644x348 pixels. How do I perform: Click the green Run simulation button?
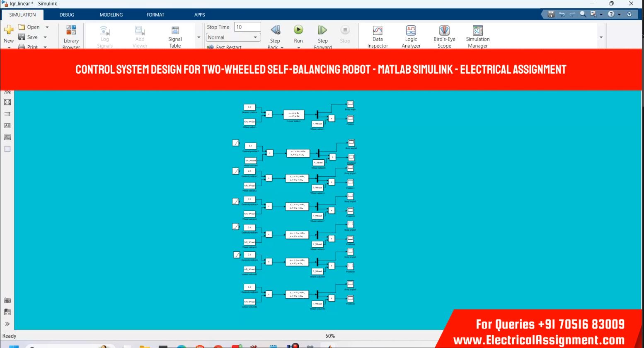298,30
